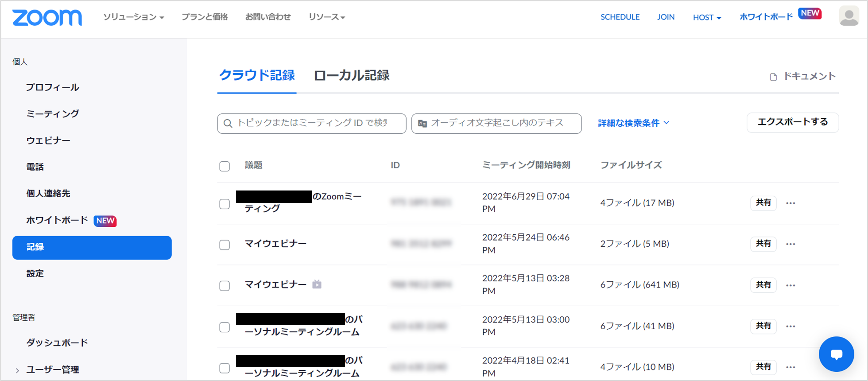
Task: Open ダッシュボード under 管理者
Action: click(x=57, y=342)
